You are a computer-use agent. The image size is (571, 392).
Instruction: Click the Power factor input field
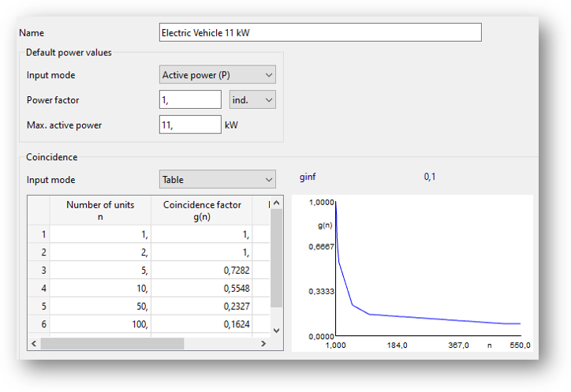click(x=190, y=99)
